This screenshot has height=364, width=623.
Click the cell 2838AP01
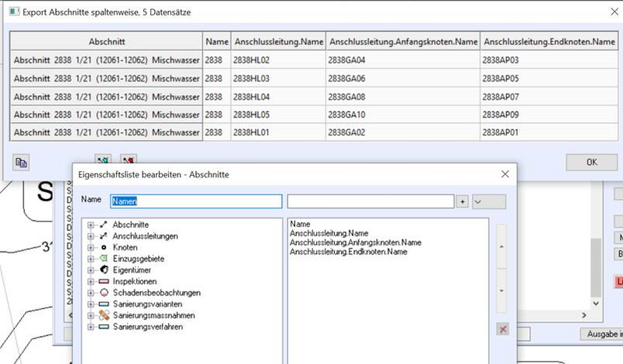549,132
